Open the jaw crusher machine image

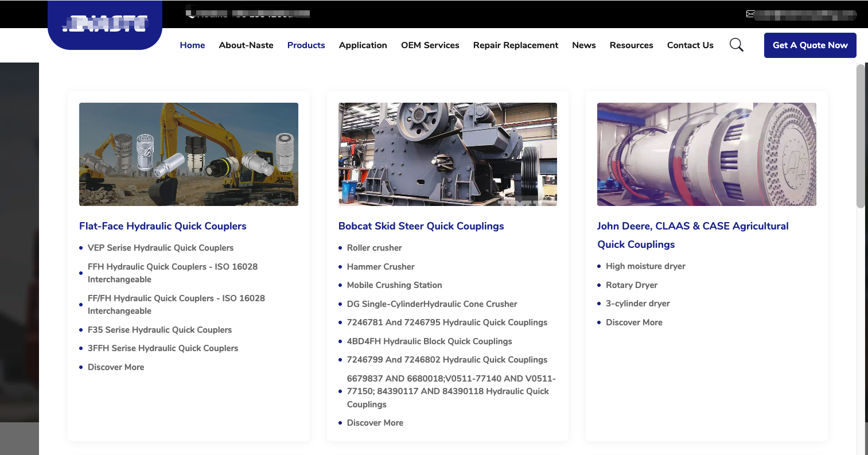[447, 154]
